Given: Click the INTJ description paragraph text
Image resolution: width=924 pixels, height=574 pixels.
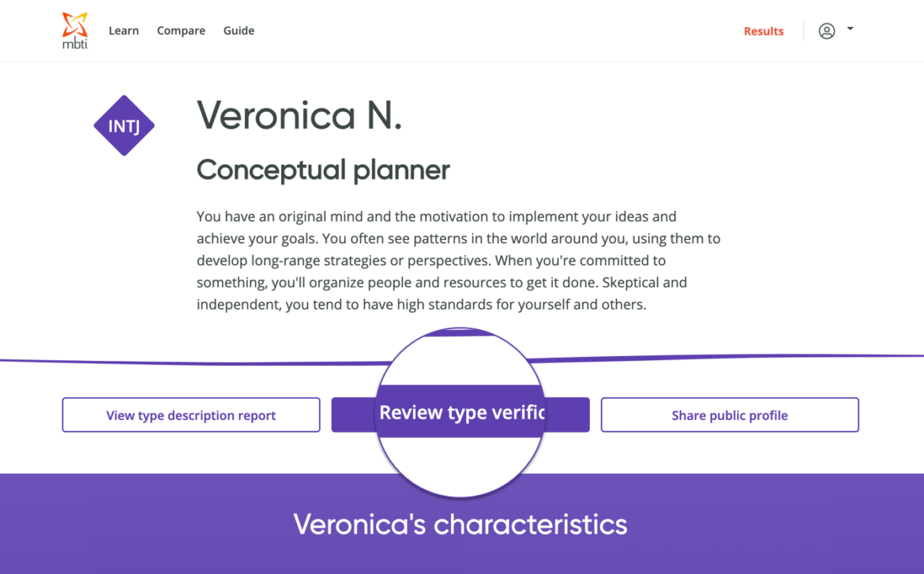Looking at the screenshot, I should click(x=458, y=260).
